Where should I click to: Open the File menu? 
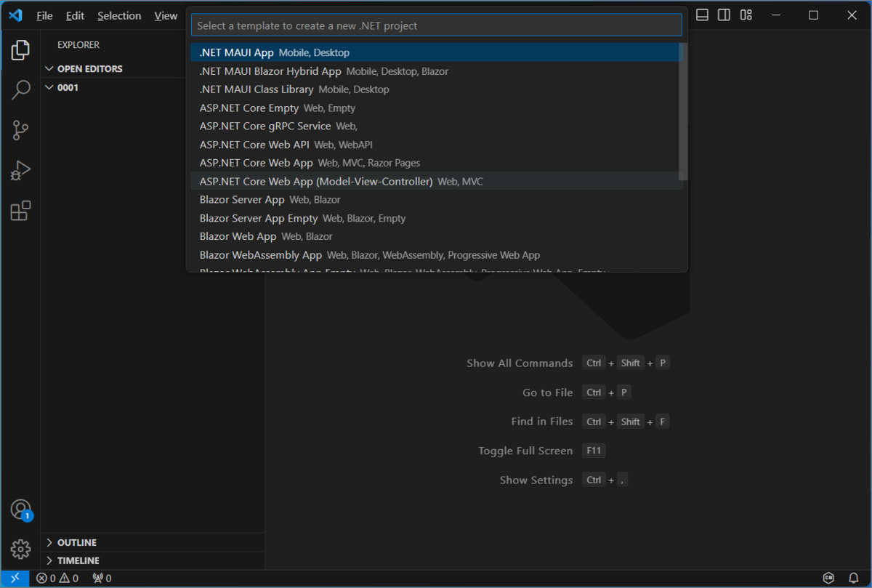coord(44,15)
